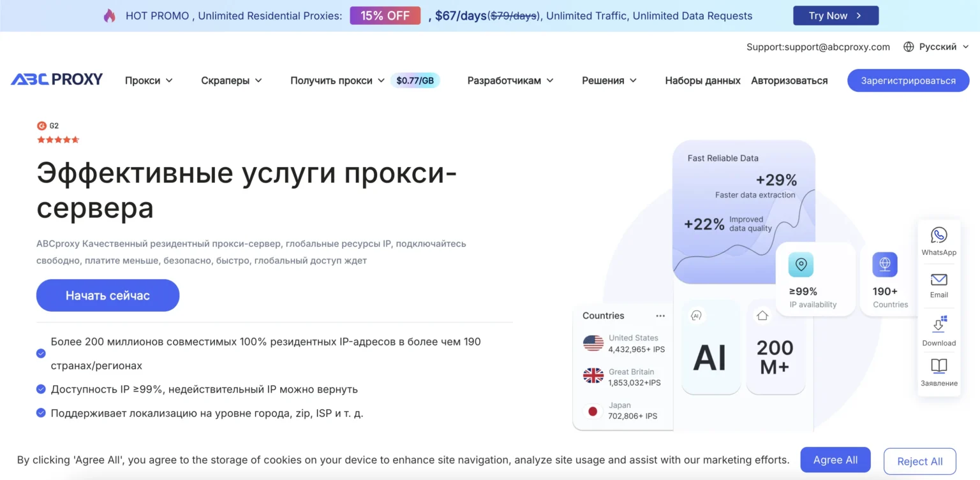Expand the Решения navigation dropdown

click(609, 80)
